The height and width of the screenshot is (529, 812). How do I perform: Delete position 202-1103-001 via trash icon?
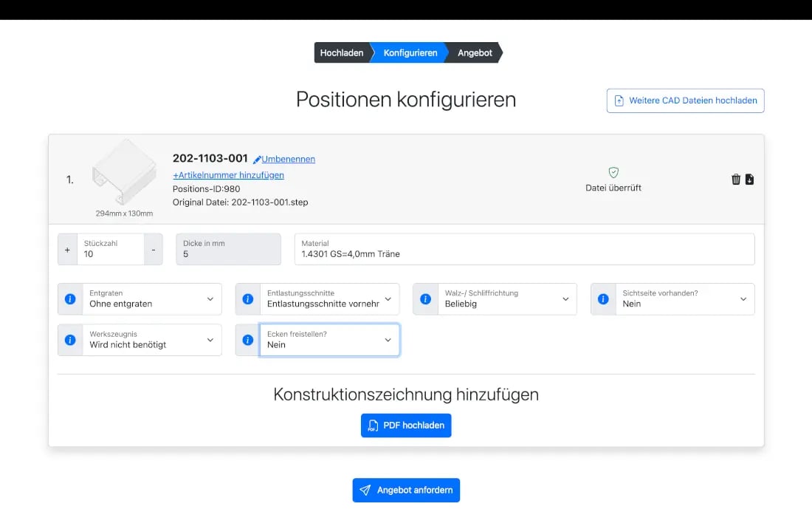click(735, 179)
